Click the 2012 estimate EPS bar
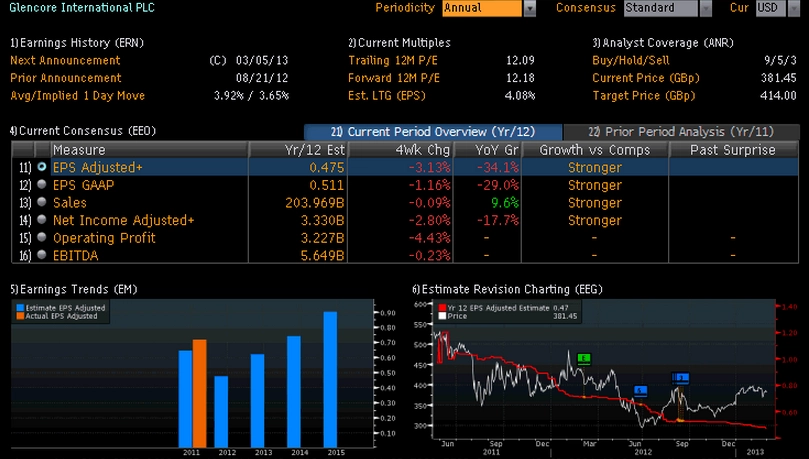The width and height of the screenshot is (809, 459). pyautogui.click(x=221, y=412)
